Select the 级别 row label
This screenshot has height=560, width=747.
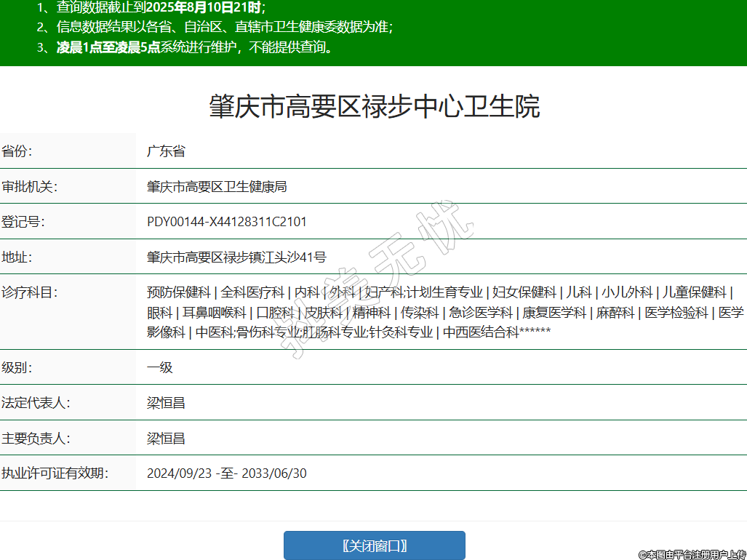[x=17, y=367]
